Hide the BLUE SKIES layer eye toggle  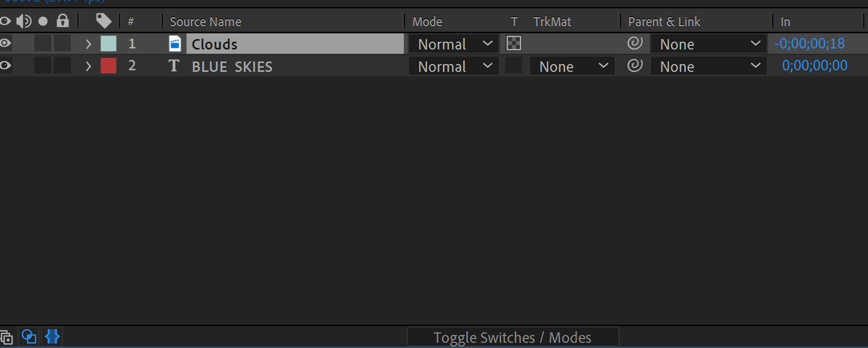6,66
